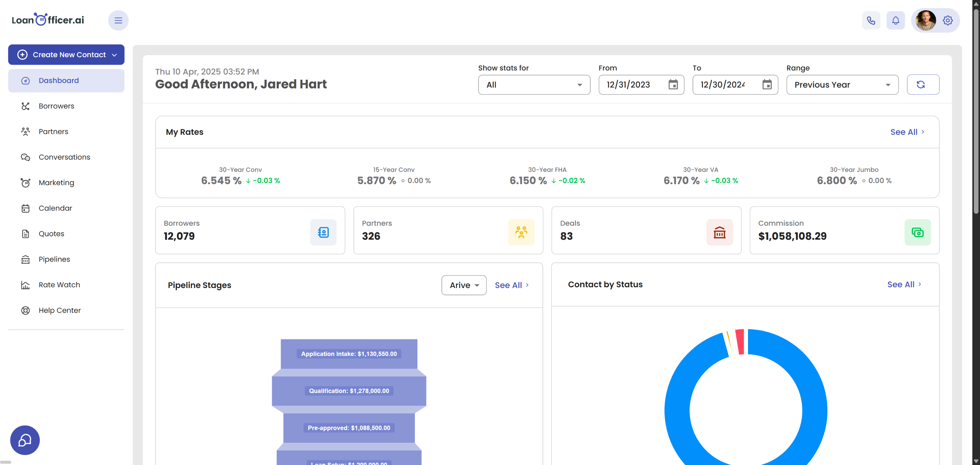The height and width of the screenshot is (465, 980).
Task: Open Rate Watch menu item
Action: tap(59, 285)
